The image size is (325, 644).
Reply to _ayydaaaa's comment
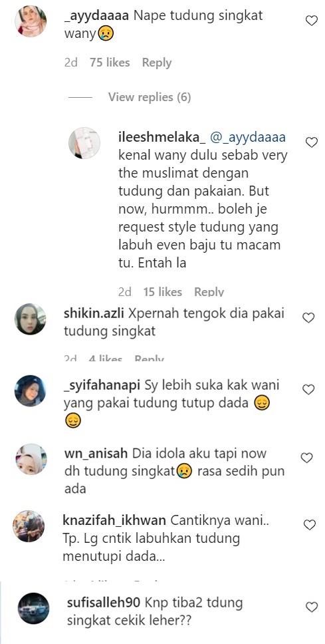click(x=157, y=63)
